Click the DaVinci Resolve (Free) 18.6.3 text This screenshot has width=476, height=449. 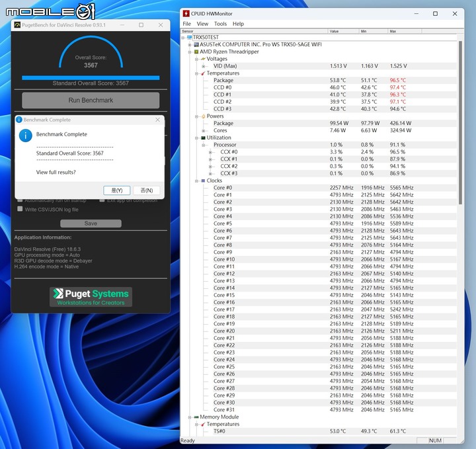tap(48, 249)
